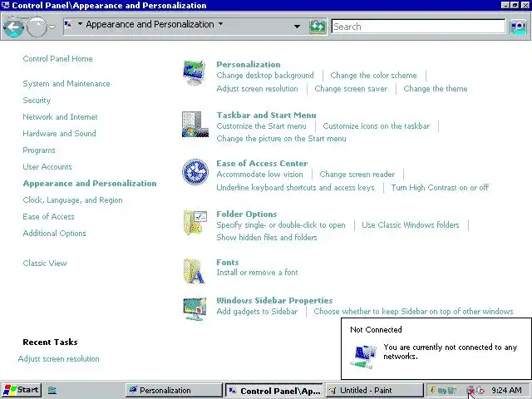Click the Control Panel icon in address bar
Viewport: 532px width, 399px height.
[68, 24]
